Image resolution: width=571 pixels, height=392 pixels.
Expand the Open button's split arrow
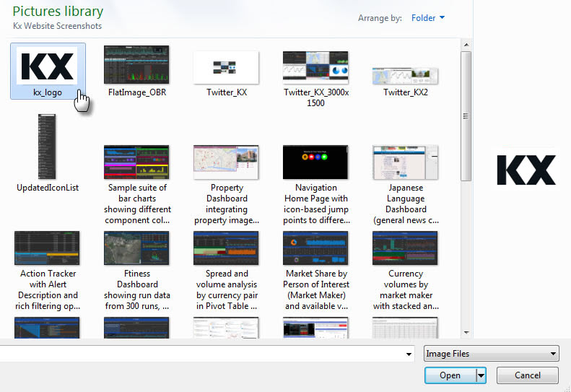click(x=481, y=375)
